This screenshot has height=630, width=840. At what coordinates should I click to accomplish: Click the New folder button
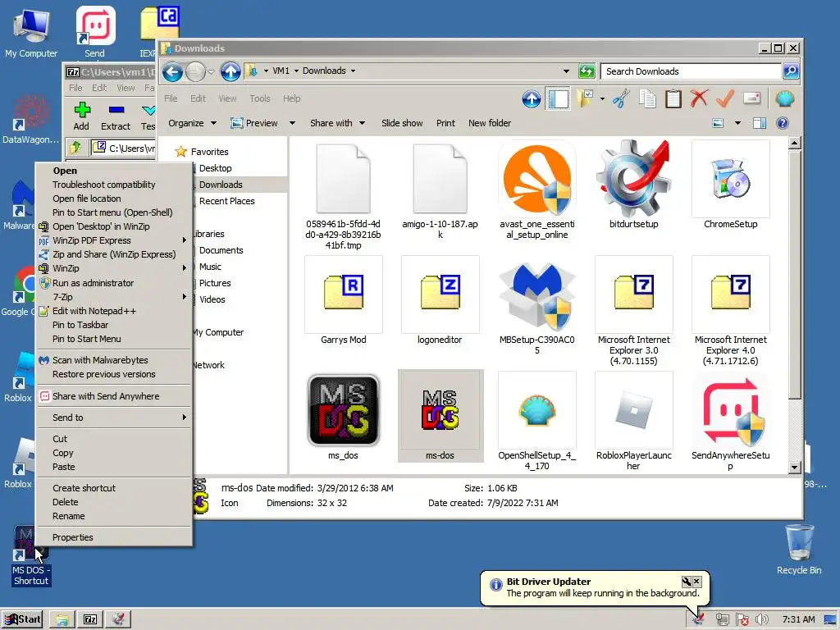[x=489, y=123]
